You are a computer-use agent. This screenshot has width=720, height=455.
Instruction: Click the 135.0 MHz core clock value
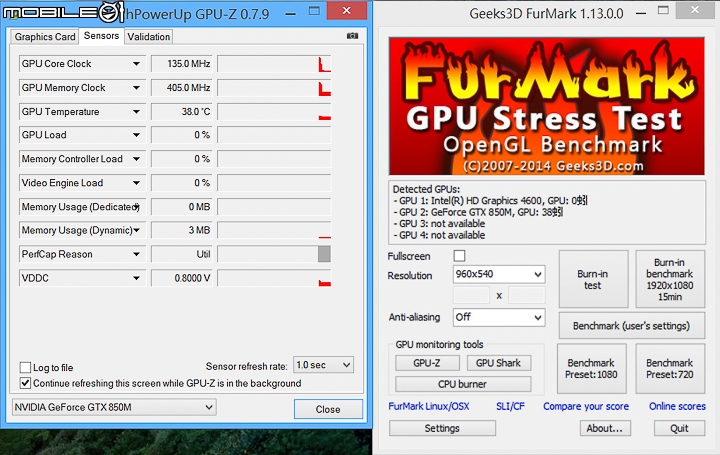pyautogui.click(x=182, y=64)
